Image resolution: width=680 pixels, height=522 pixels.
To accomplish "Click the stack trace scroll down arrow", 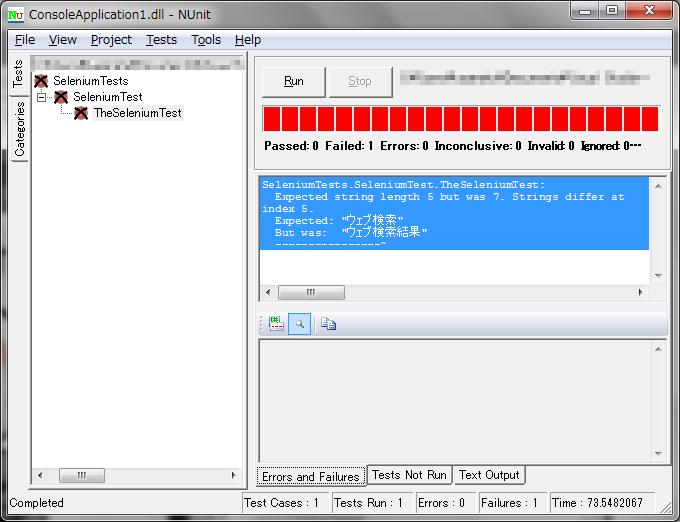I will click(x=658, y=453).
